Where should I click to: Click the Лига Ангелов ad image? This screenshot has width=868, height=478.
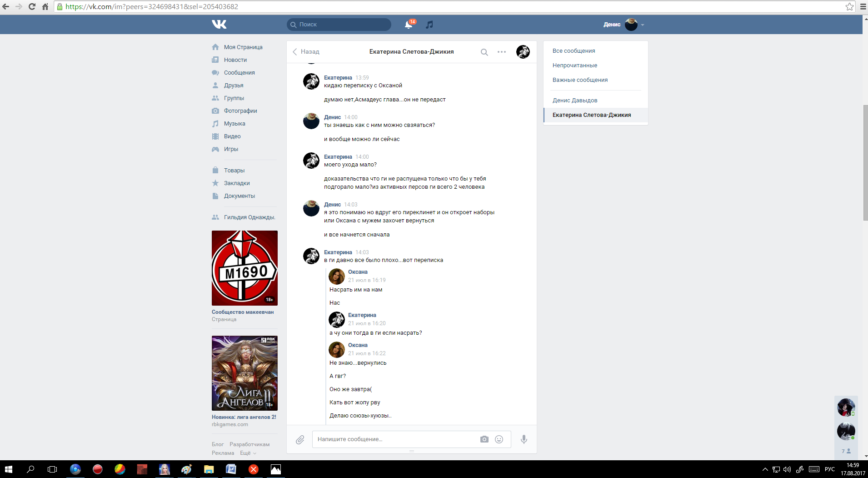(x=244, y=373)
